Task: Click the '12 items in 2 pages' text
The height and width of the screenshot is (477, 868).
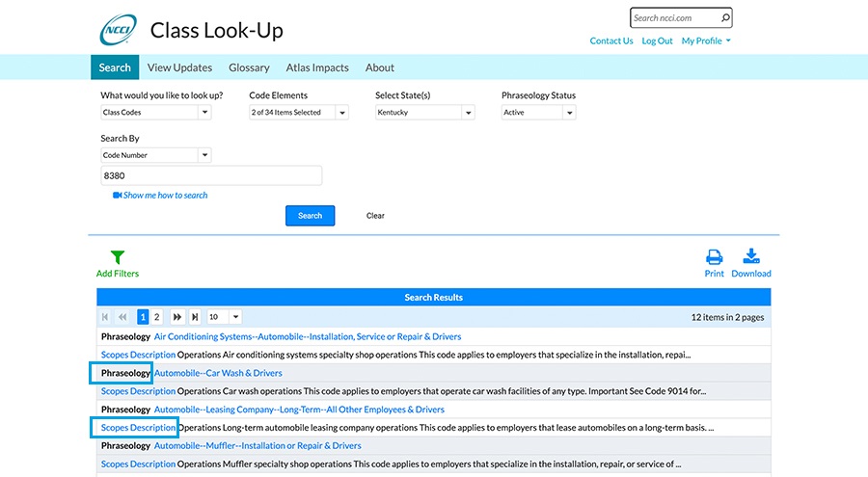Action: [x=727, y=317]
